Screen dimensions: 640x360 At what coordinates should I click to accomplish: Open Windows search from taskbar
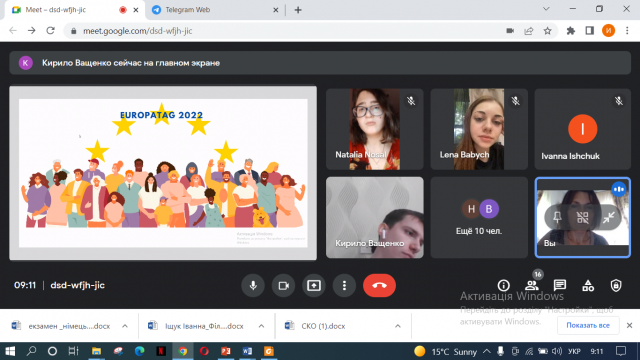coord(31,351)
